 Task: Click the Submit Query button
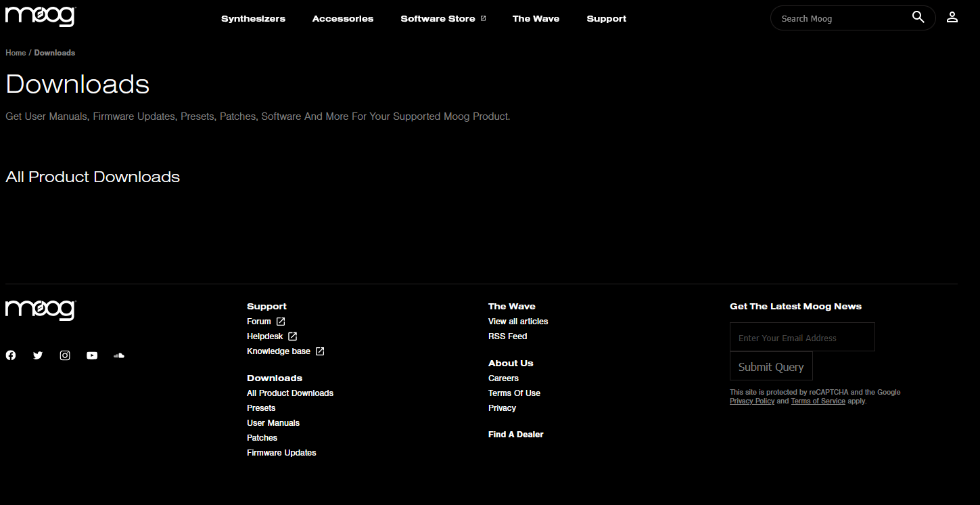coord(770,367)
